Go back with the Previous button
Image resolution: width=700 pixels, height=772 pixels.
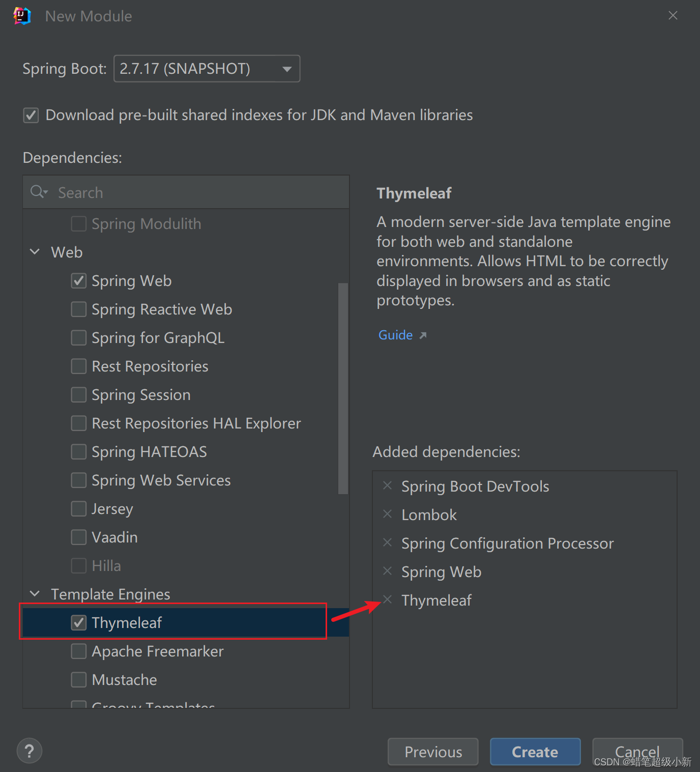(433, 752)
